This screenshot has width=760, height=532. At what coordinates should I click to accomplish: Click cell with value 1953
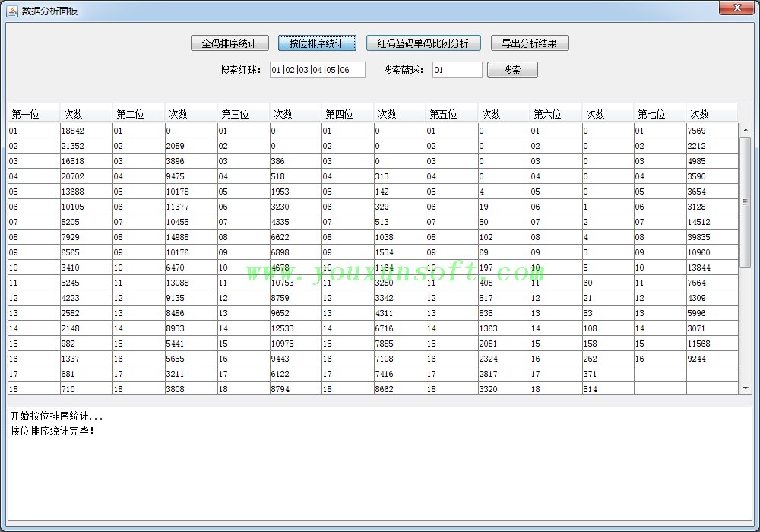coord(296,192)
